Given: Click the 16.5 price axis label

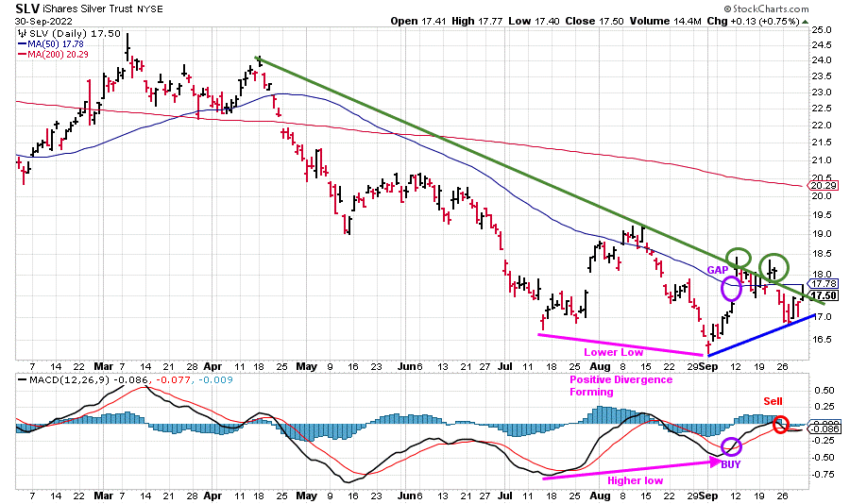Looking at the screenshot, I should tap(822, 339).
